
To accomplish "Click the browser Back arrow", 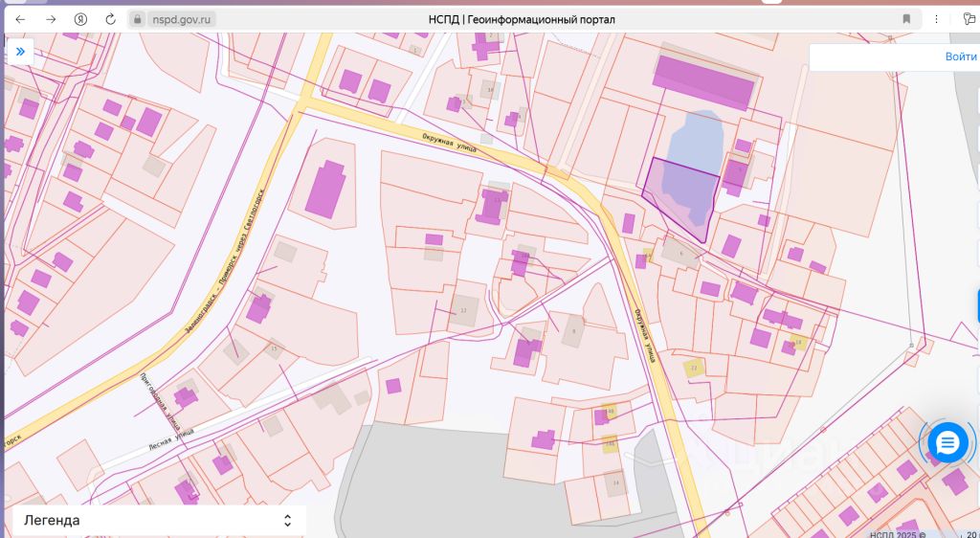I will (x=20, y=19).
